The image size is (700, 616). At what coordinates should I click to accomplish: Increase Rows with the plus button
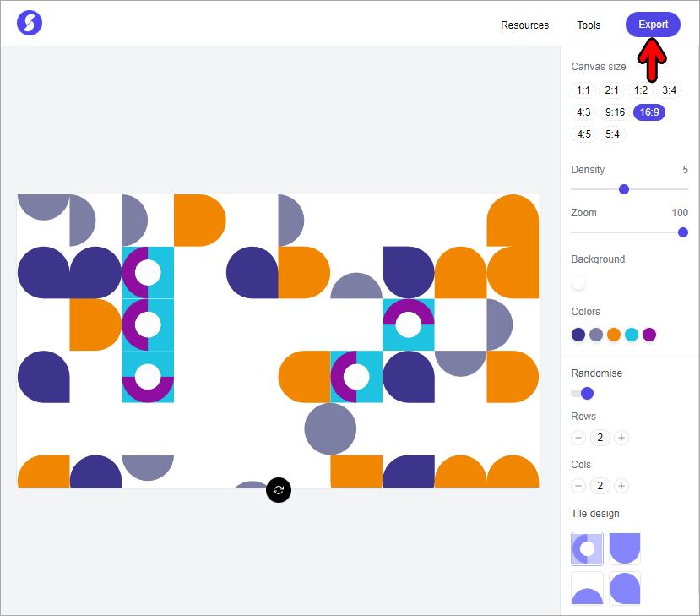point(621,438)
